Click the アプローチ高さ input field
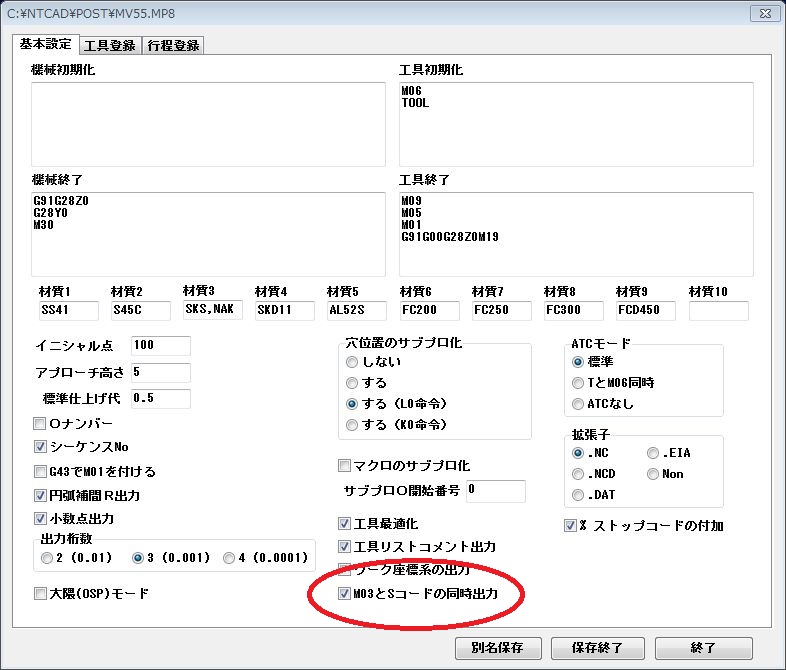The image size is (786, 670). pyautogui.click(x=160, y=372)
